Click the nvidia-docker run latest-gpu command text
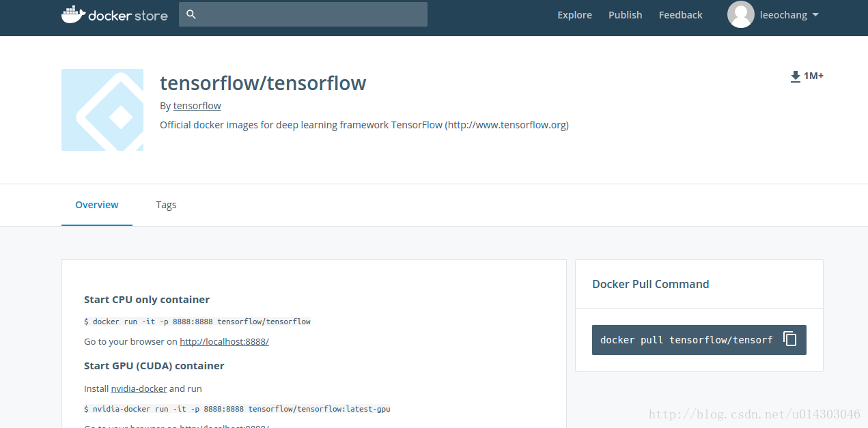Screen dimensions: 868x428 [x=237, y=409]
